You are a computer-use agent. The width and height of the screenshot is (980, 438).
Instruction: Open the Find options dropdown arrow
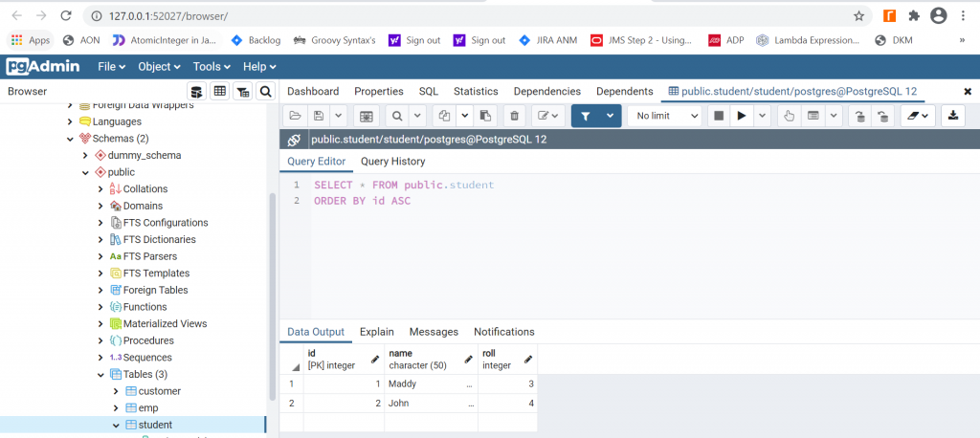pos(417,116)
